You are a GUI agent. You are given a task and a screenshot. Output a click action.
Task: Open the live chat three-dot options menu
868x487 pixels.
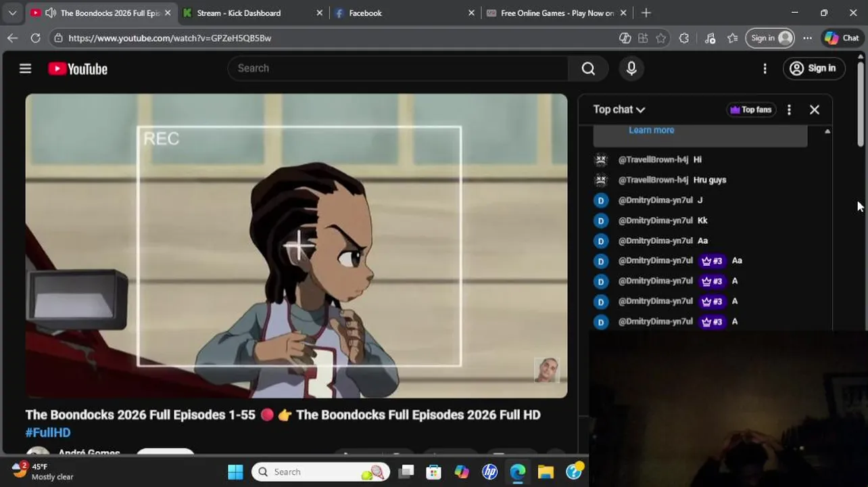tap(789, 110)
